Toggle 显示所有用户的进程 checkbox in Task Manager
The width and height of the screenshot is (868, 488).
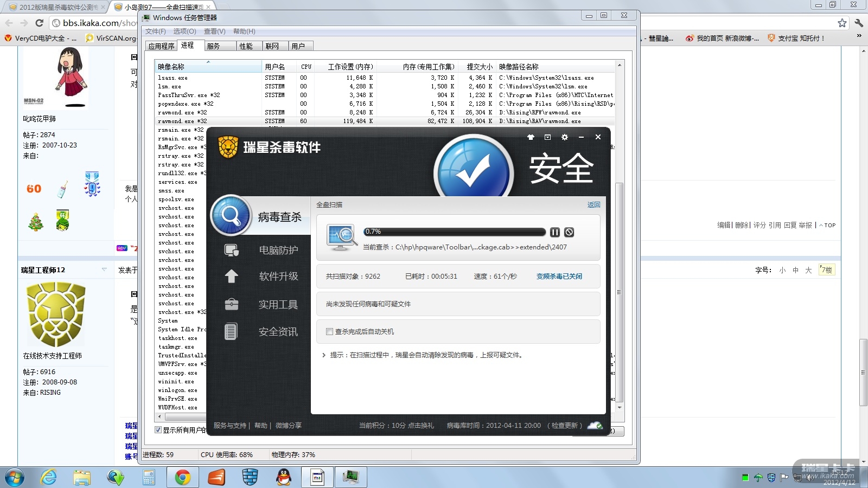158,430
